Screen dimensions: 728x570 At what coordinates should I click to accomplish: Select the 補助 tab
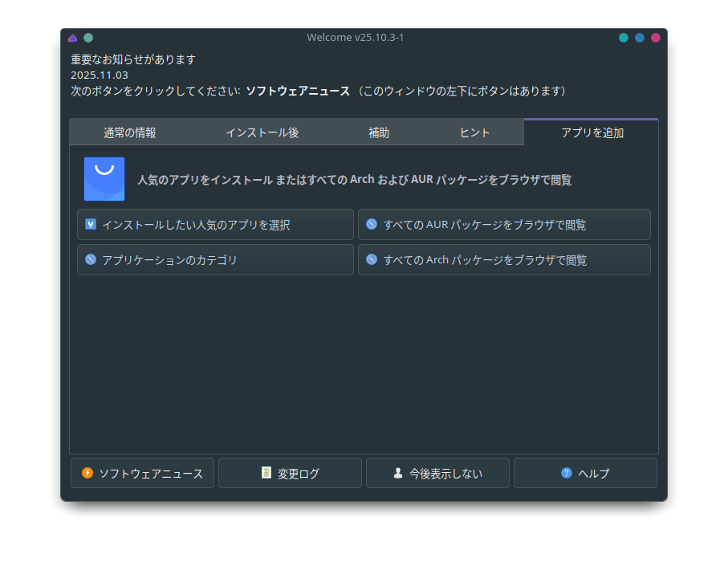point(379,132)
